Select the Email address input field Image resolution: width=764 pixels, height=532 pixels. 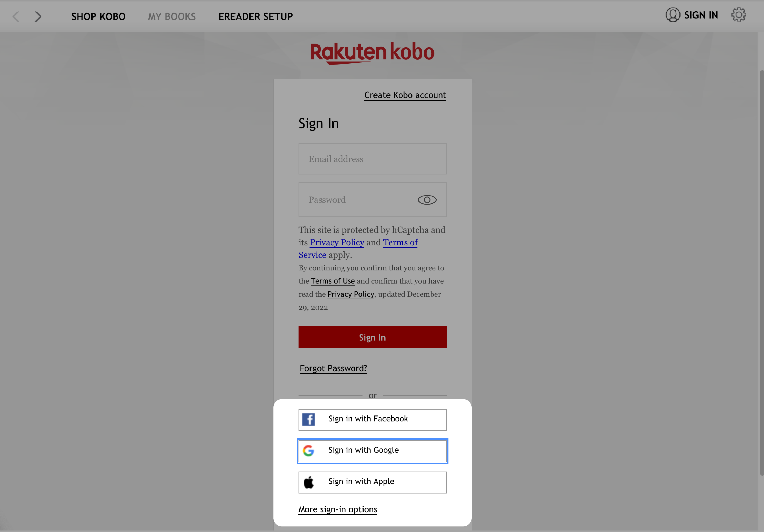(x=372, y=159)
